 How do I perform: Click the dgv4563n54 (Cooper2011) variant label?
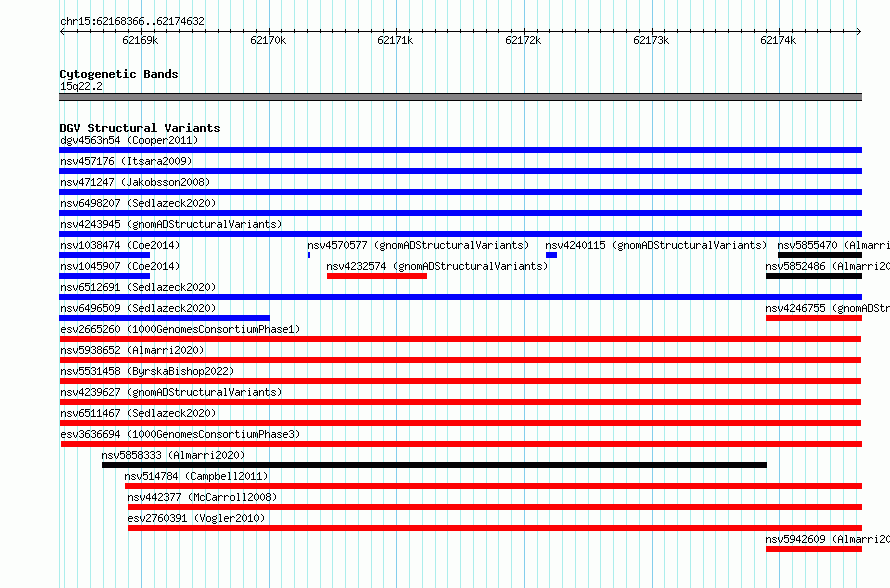pos(129,140)
